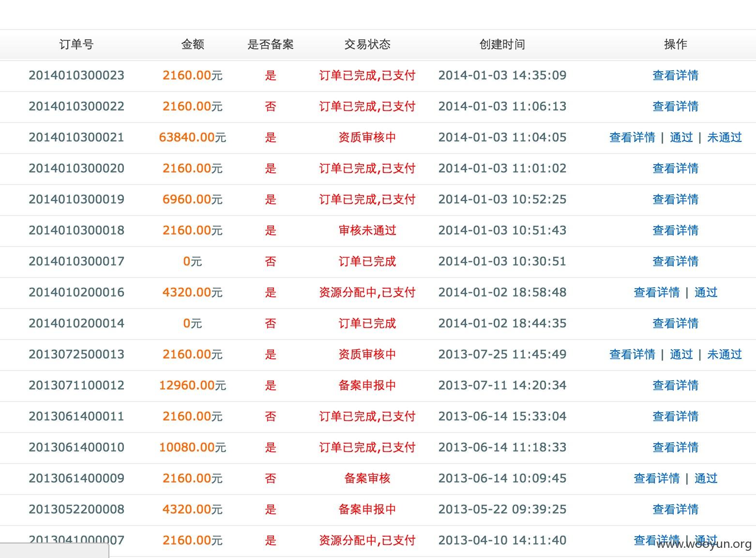The height and width of the screenshot is (558, 756).
Task: Click the 是否备案 column header
Action: 271,45
